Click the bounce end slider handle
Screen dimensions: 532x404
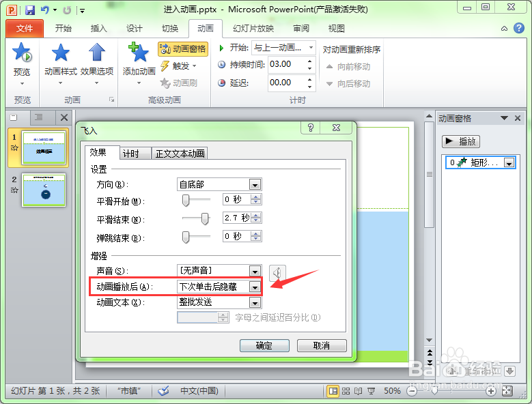coord(186,237)
